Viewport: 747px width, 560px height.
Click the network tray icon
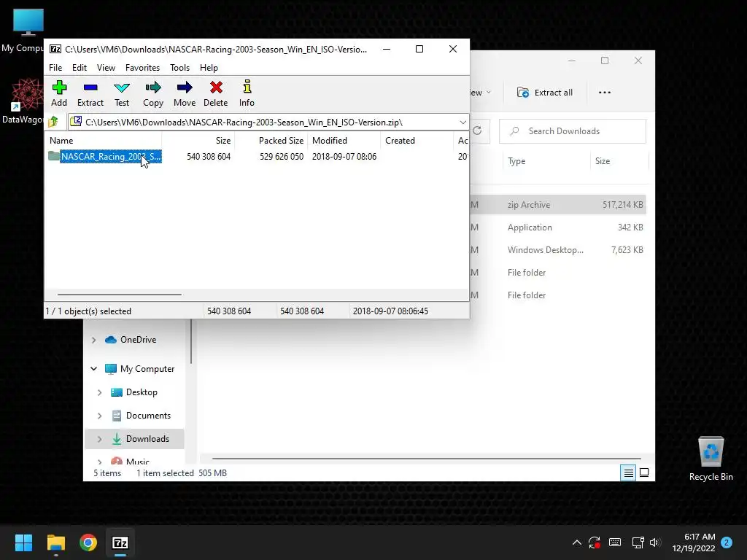[638, 542]
